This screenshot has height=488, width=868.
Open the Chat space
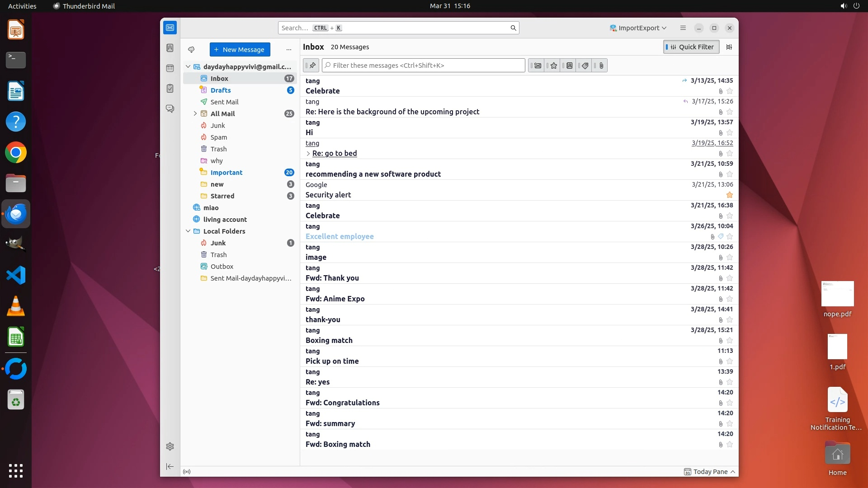click(x=170, y=109)
